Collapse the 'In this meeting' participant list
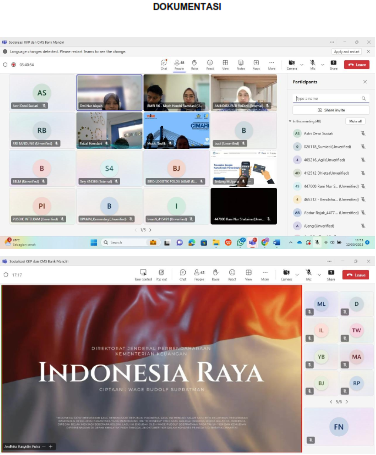Image resolution: width=376 pixels, height=455 pixels. [x=290, y=121]
